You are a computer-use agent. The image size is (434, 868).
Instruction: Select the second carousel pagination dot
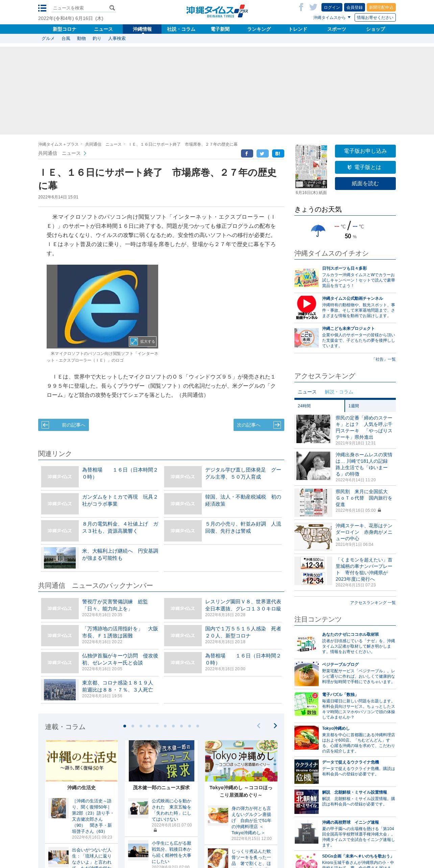(133, 726)
